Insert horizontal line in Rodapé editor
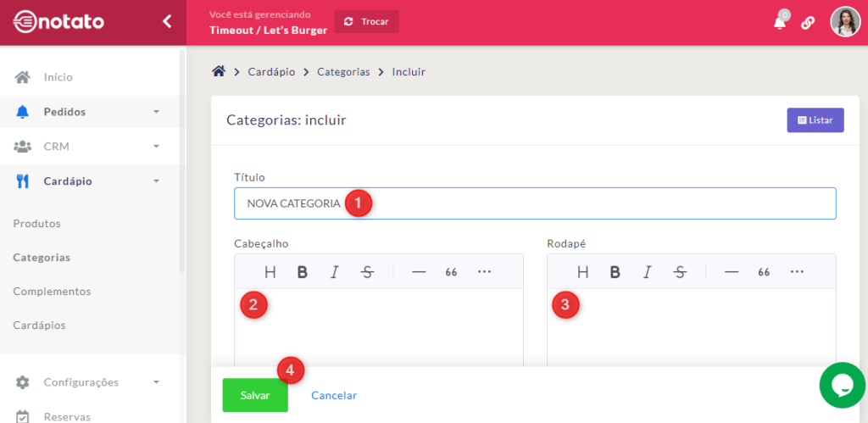 click(732, 272)
